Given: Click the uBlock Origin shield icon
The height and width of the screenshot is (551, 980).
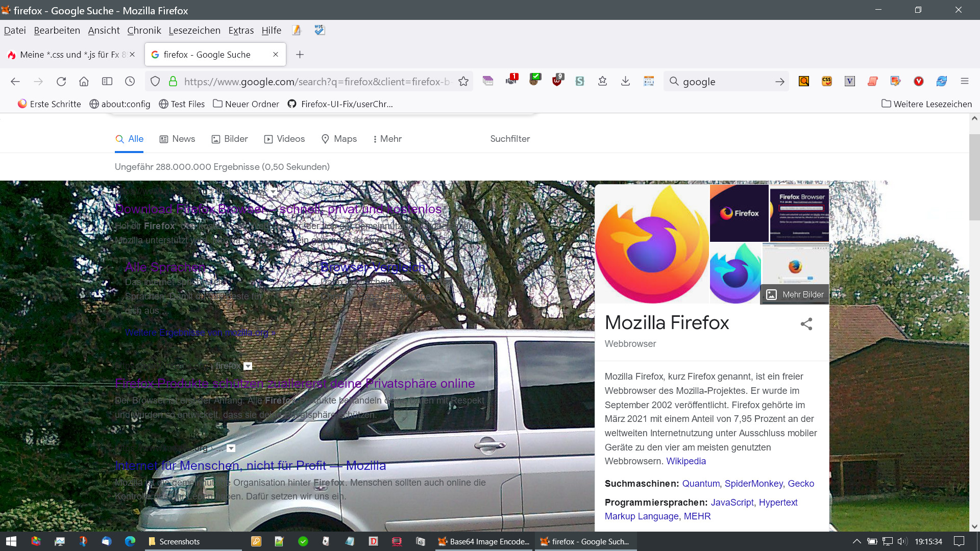Looking at the screenshot, I should point(557,81).
